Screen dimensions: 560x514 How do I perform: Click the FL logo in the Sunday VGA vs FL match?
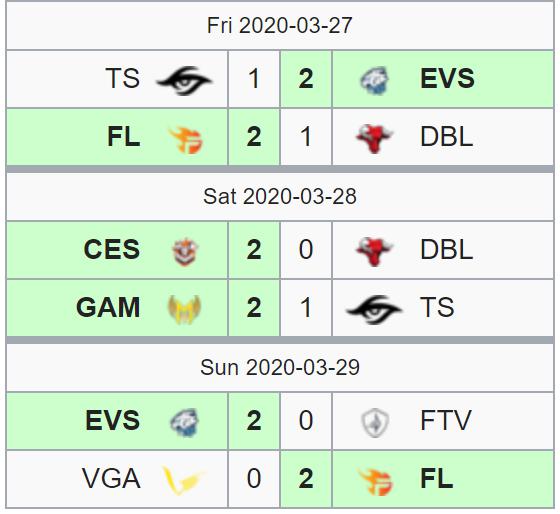pyautogui.click(x=375, y=481)
